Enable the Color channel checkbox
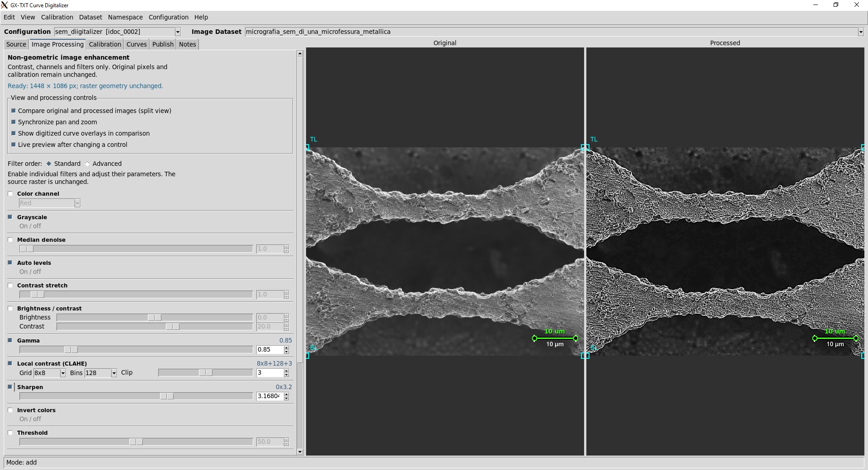The width and height of the screenshot is (868, 470). [x=10, y=193]
